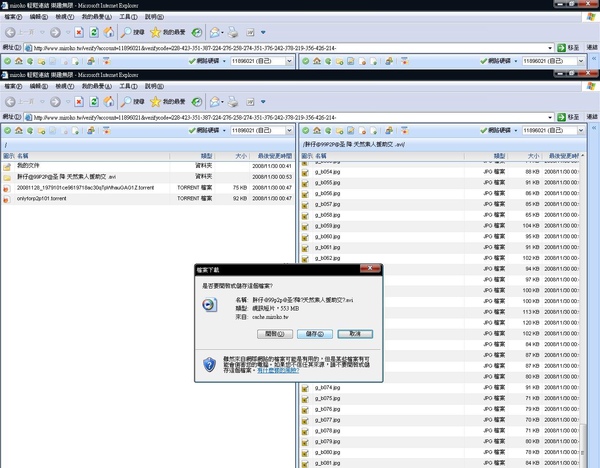Click scroll-up arrow atop right pane file list
Screen dimensions: 600x468
(x=582, y=156)
